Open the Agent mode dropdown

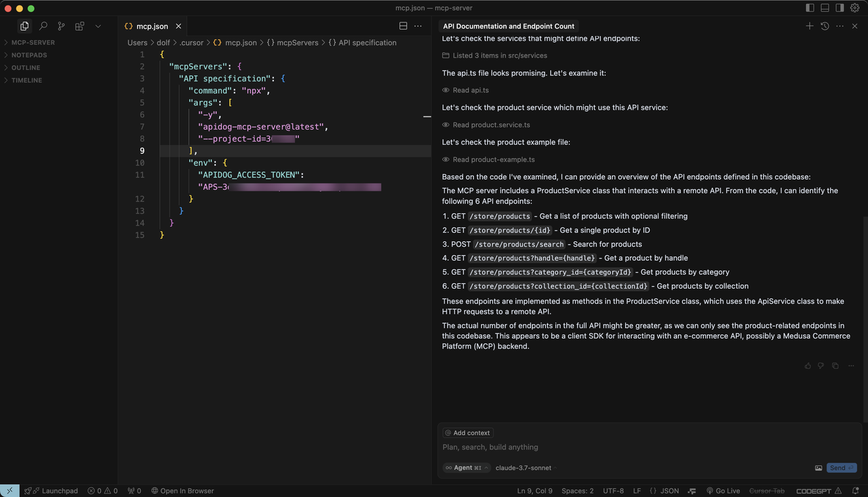pyautogui.click(x=467, y=468)
